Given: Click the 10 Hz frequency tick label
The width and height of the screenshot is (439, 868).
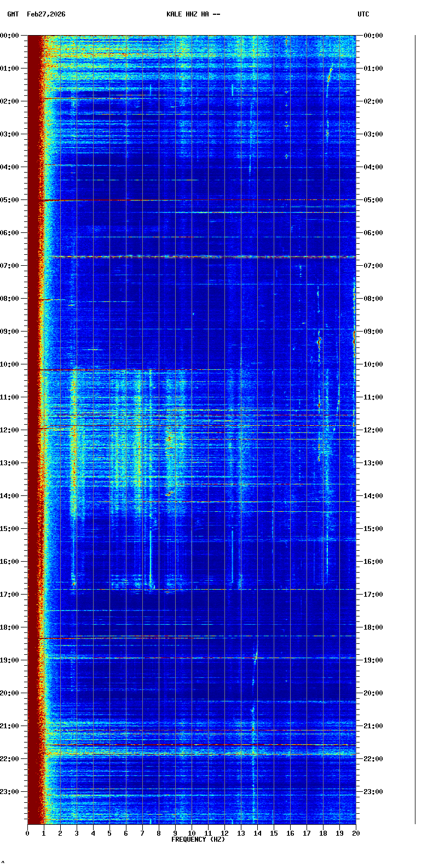Looking at the screenshot, I should click(x=192, y=833).
